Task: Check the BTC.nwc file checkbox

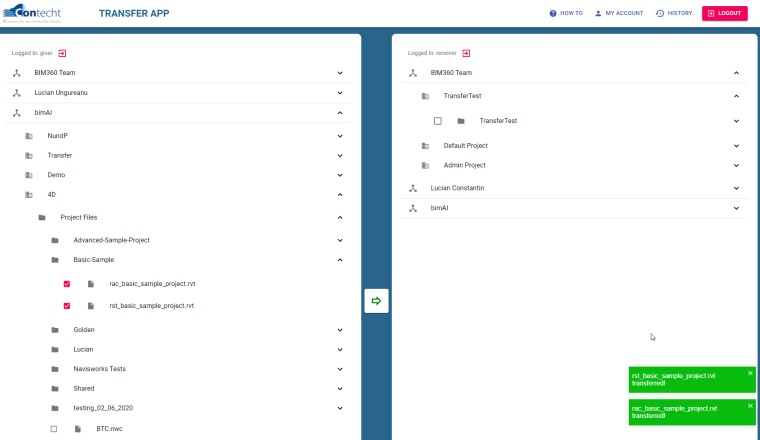Action: (x=54, y=429)
